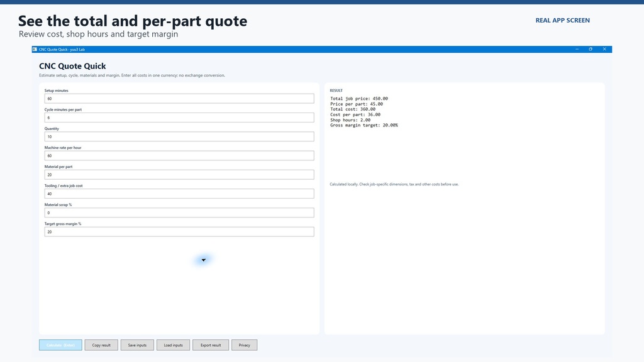Click the 'Total cost: 360.00' result line

(x=353, y=109)
